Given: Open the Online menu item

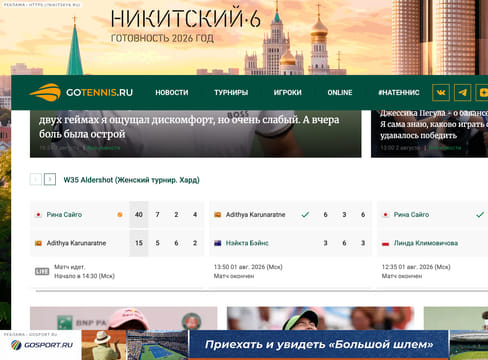Looking at the screenshot, I should tap(340, 93).
